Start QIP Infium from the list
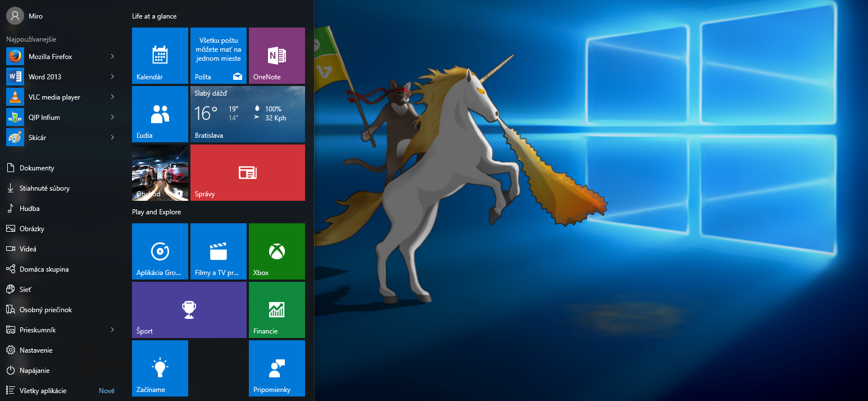This screenshot has height=401, width=868. point(61,118)
